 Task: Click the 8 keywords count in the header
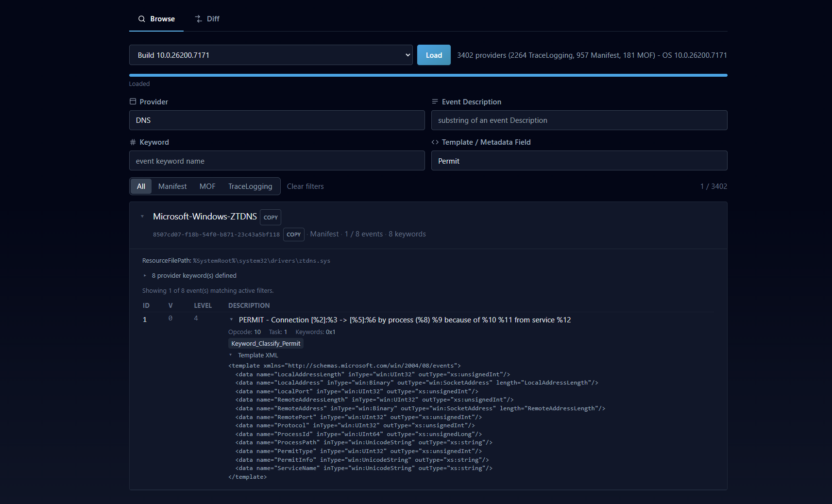tap(407, 234)
